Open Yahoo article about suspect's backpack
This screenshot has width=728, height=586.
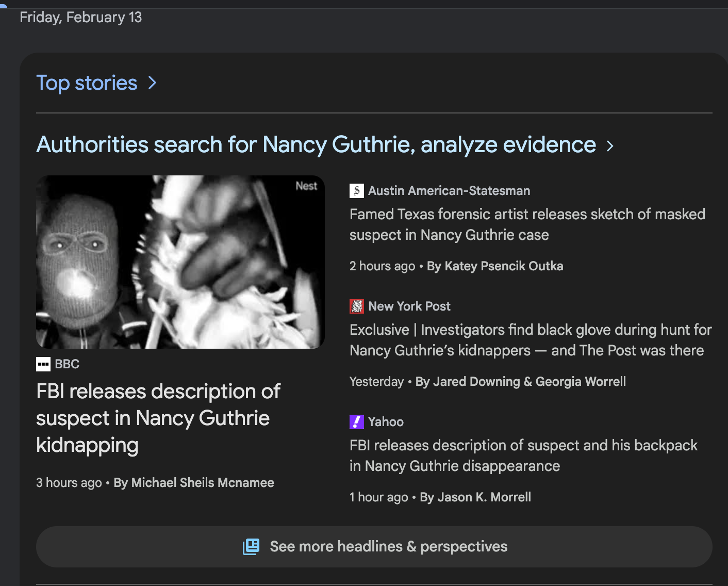click(523, 455)
